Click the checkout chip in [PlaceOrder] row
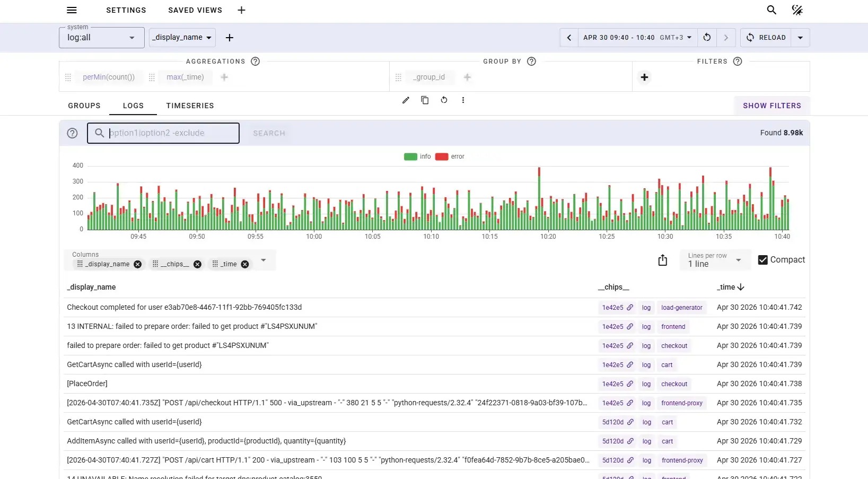The image size is (868, 479). (x=674, y=384)
